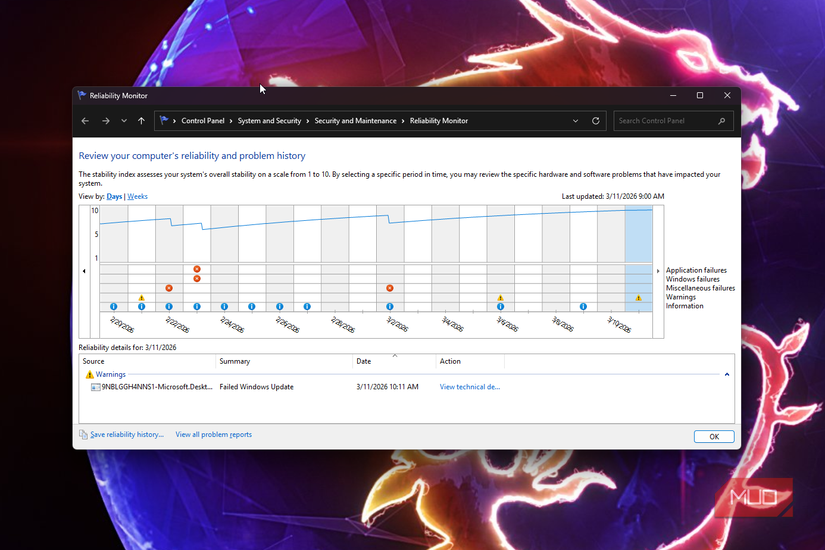This screenshot has width=825, height=550.
Task: Select the application failure icon on 2/23/2026
Action: coord(197,269)
